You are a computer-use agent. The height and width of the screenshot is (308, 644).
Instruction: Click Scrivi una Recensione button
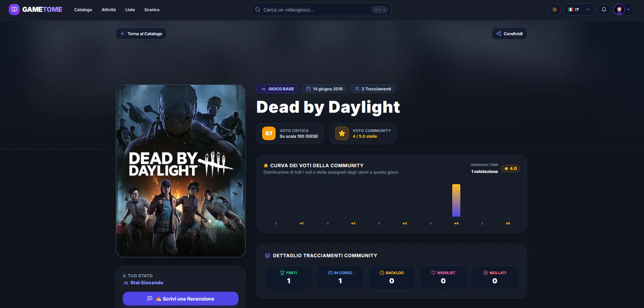pos(181,299)
